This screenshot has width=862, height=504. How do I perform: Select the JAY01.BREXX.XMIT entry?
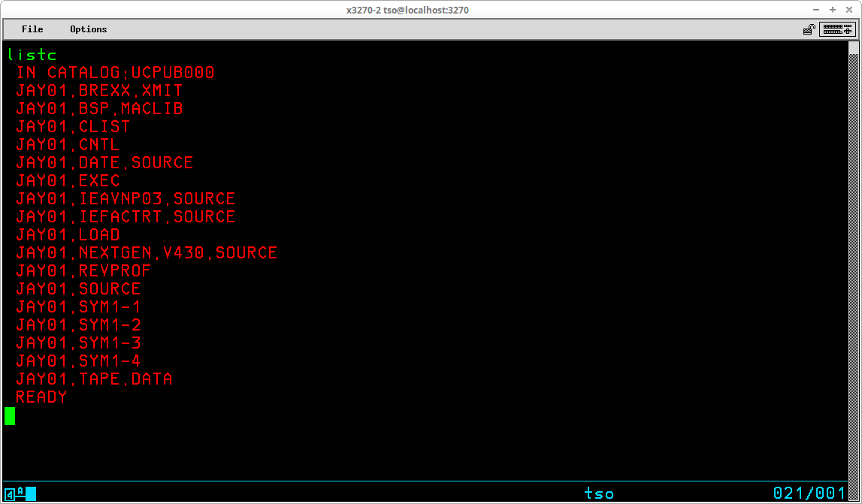pos(99,91)
